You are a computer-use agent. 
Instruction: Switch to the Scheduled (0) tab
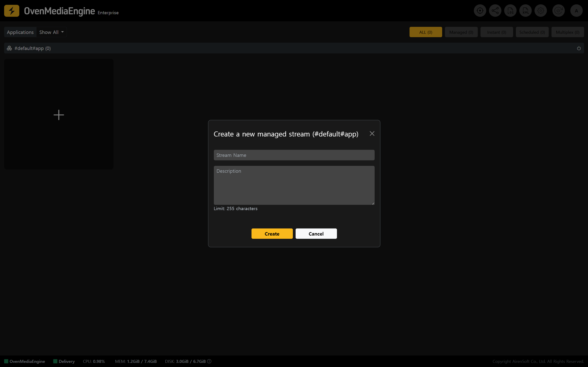[x=532, y=32]
